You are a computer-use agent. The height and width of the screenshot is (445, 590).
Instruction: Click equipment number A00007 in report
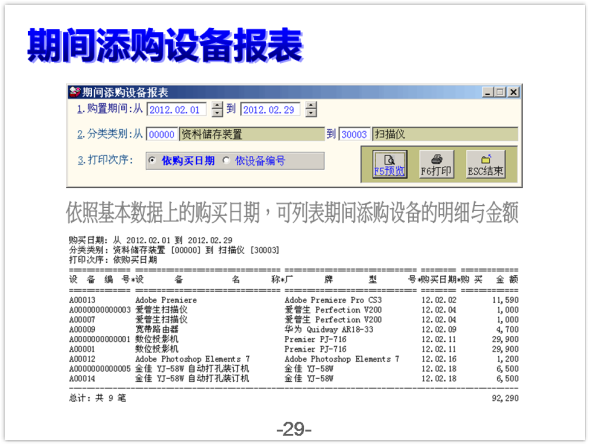tap(82, 320)
